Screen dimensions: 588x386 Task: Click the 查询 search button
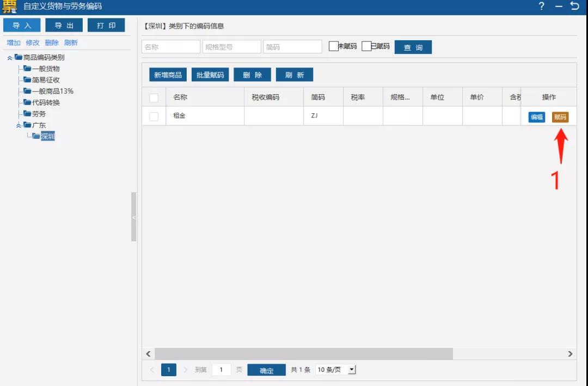(x=413, y=47)
